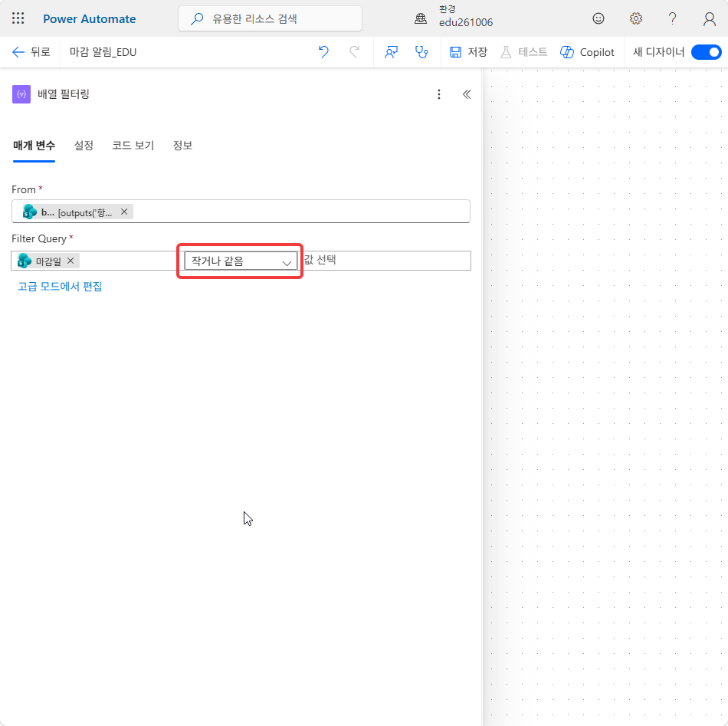Click the flow name 마감 알림_EDU
Image resolution: width=728 pixels, height=726 pixels.
click(x=103, y=52)
